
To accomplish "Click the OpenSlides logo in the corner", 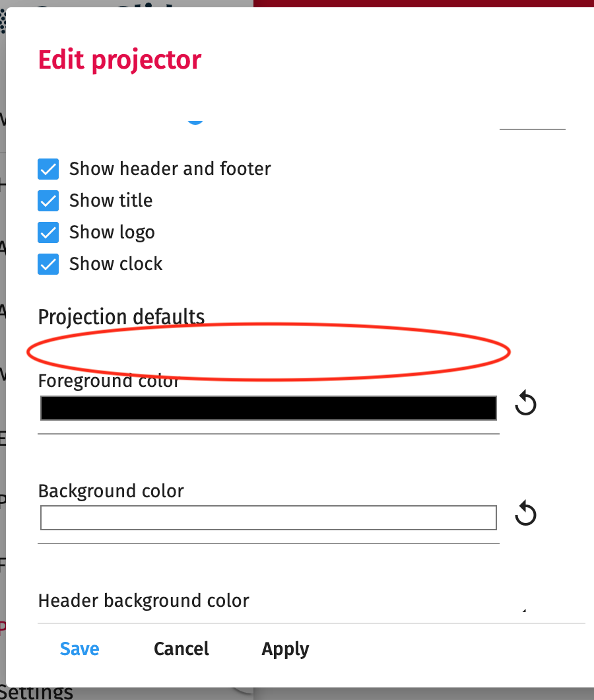I will tap(3, 20).
